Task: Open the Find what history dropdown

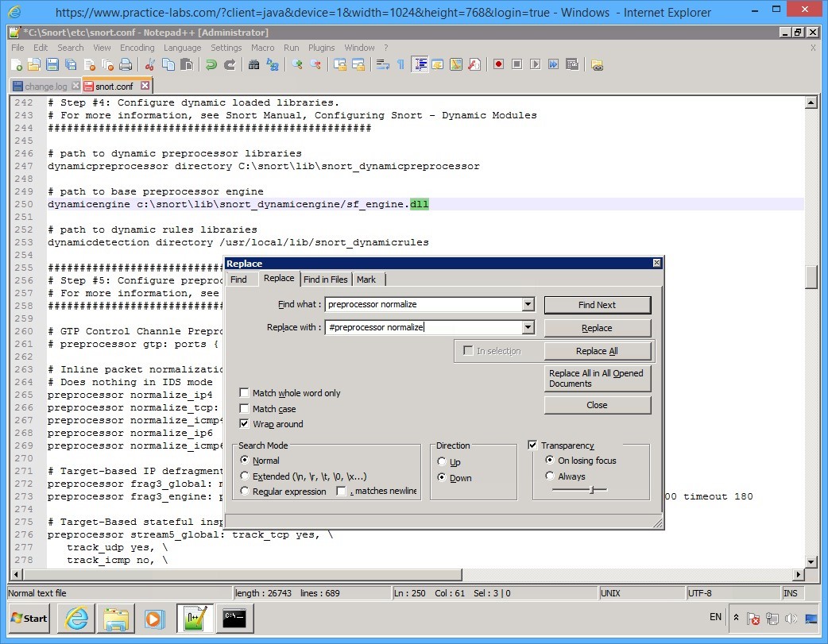Action: 527,304
